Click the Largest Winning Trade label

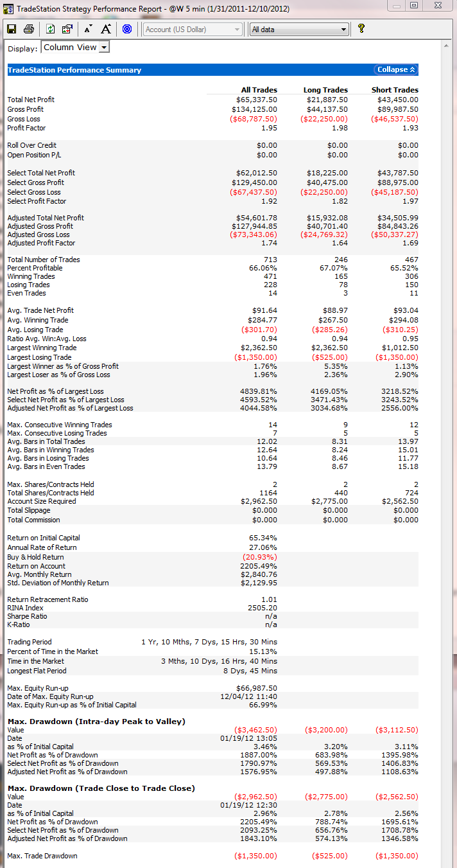coord(42,348)
